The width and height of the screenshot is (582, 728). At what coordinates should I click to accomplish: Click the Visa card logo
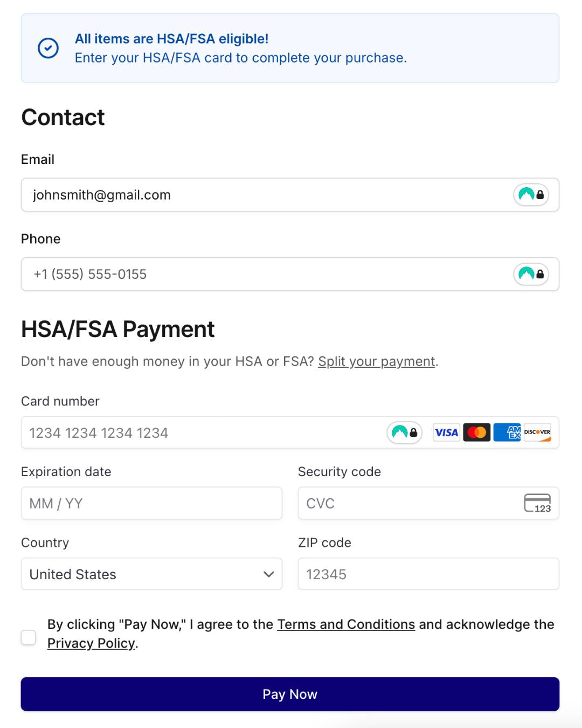point(446,432)
